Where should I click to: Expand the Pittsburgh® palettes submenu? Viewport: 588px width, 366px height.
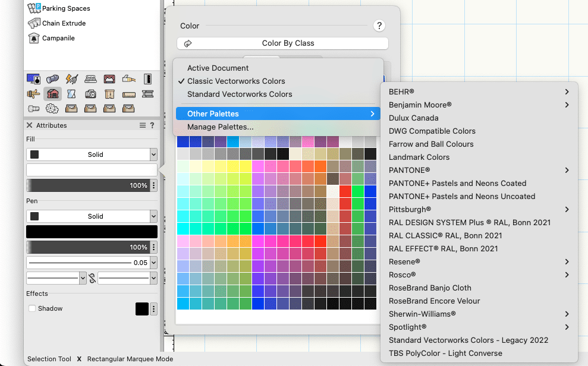point(479,209)
